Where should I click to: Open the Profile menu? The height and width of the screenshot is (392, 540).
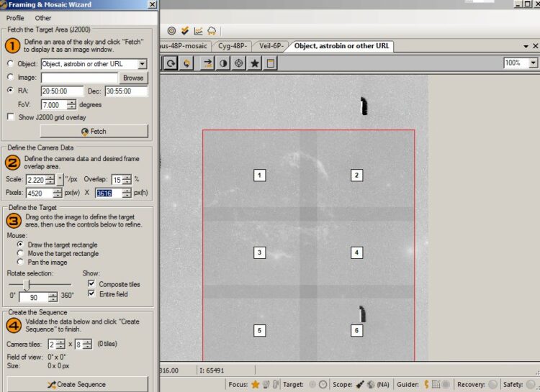click(x=15, y=18)
